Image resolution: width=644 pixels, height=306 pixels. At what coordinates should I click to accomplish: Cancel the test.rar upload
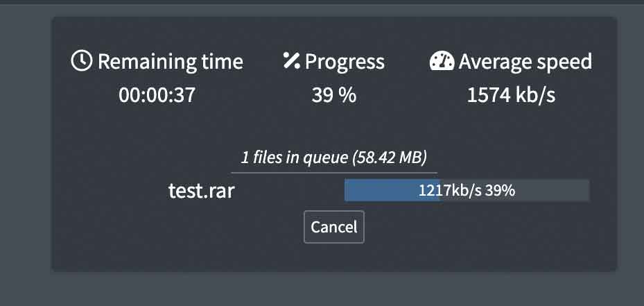click(x=334, y=227)
